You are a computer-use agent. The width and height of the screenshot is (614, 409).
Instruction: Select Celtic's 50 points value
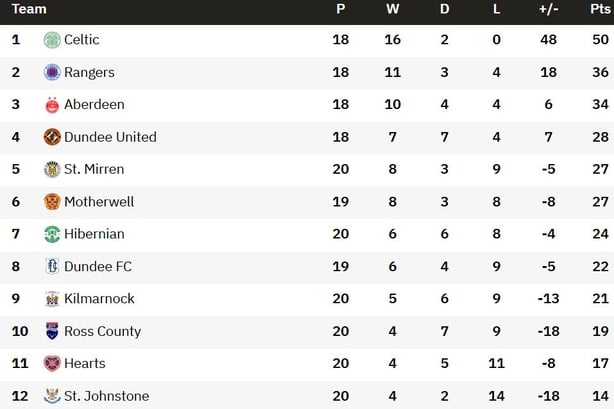[600, 40]
